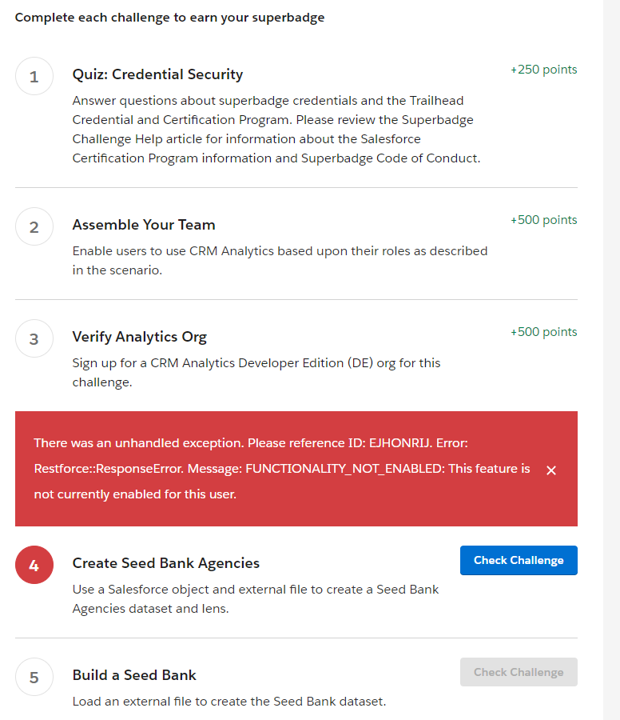Image resolution: width=620 pixels, height=720 pixels.
Task: Open Create Seed Bank Agencies title
Action: 165,563
